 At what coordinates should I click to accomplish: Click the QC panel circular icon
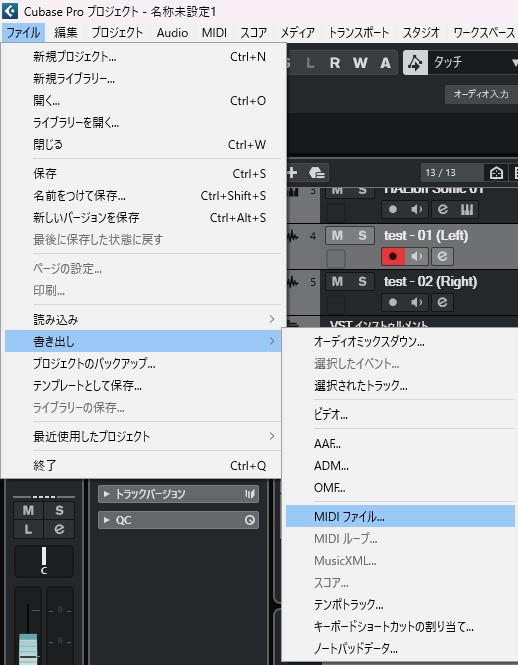point(250,520)
